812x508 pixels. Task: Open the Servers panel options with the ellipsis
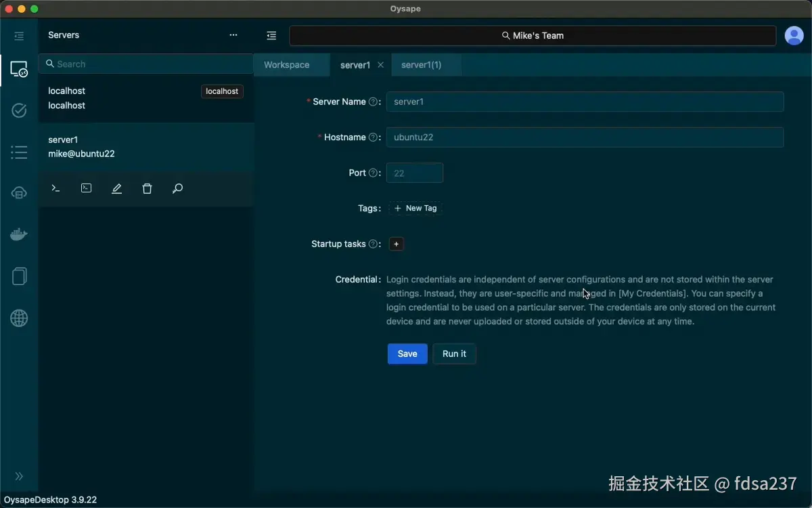tap(233, 35)
